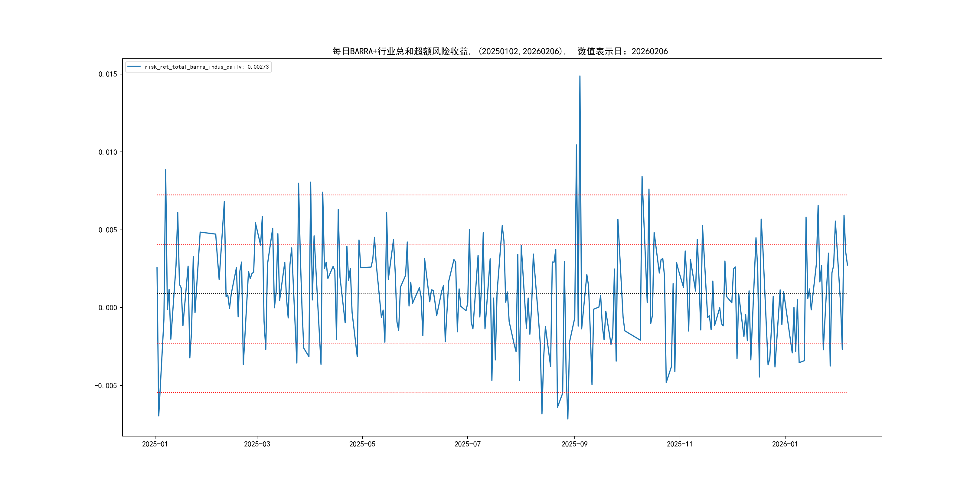Click the 0.000 y-axis tick label
The width and height of the screenshot is (980, 490).
click(108, 308)
